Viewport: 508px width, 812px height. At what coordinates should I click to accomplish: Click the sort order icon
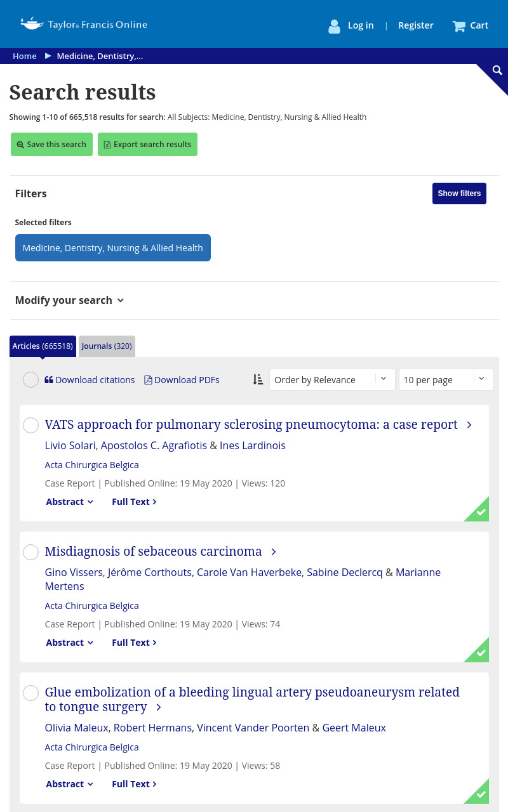[258, 379]
